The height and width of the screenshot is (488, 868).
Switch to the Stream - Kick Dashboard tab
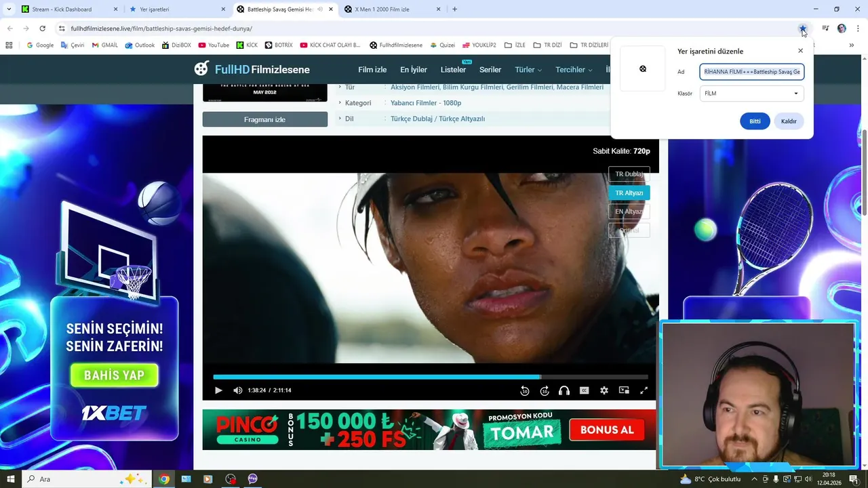(68, 9)
